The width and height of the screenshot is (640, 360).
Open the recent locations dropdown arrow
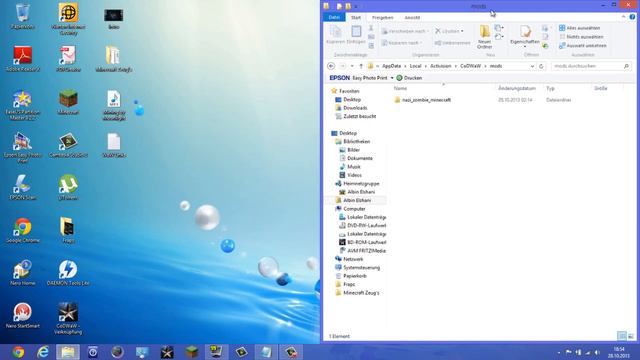pyautogui.click(x=352, y=66)
